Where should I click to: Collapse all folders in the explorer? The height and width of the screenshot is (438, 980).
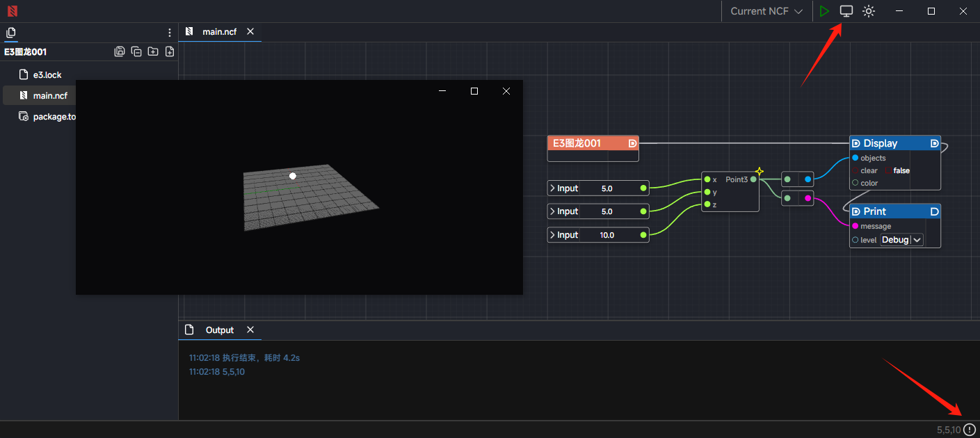pyautogui.click(x=136, y=51)
